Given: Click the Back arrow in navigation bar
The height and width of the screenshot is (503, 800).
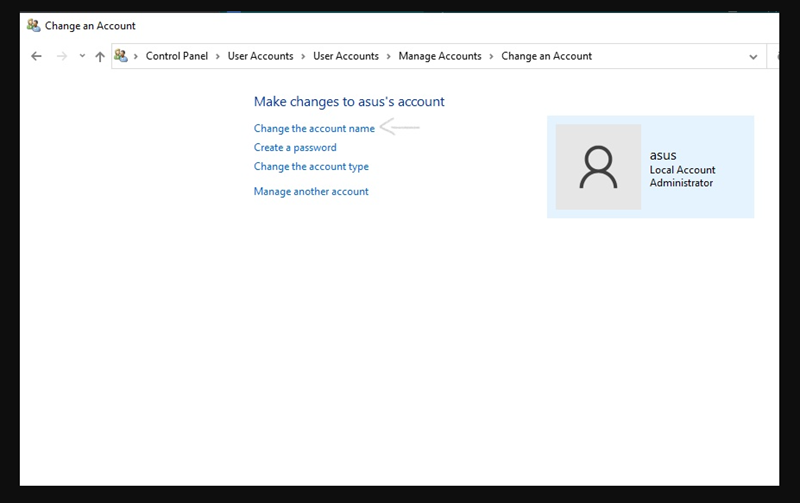Looking at the screenshot, I should [36, 57].
